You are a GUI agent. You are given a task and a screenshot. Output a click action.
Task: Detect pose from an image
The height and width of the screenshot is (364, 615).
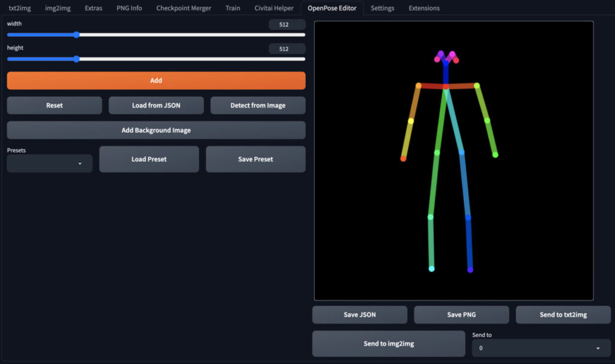[x=258, y=105]
